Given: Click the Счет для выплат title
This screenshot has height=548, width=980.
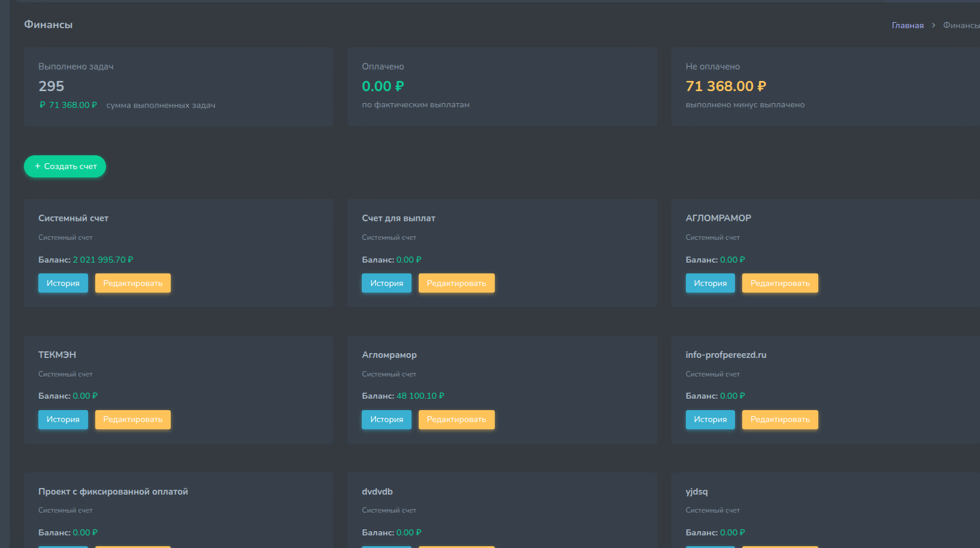Looking at the screenshot, I should click(x=398, y=218).
